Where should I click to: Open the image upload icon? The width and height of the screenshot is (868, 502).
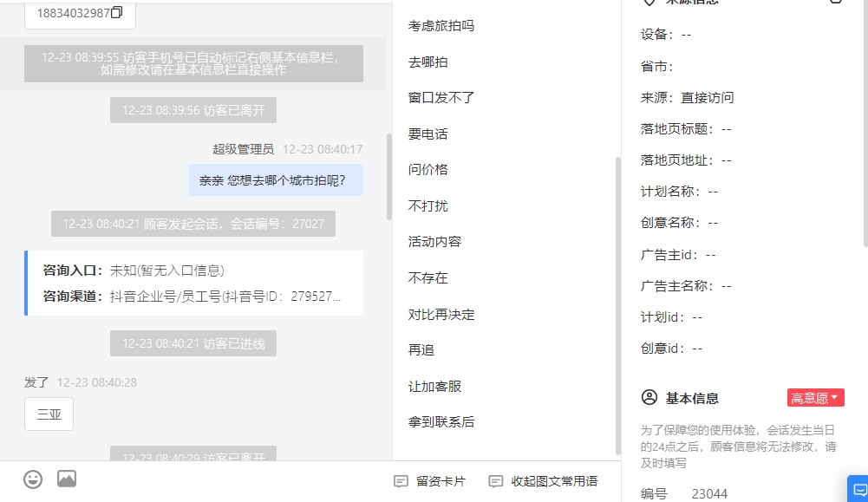click(x=67, y=479)
